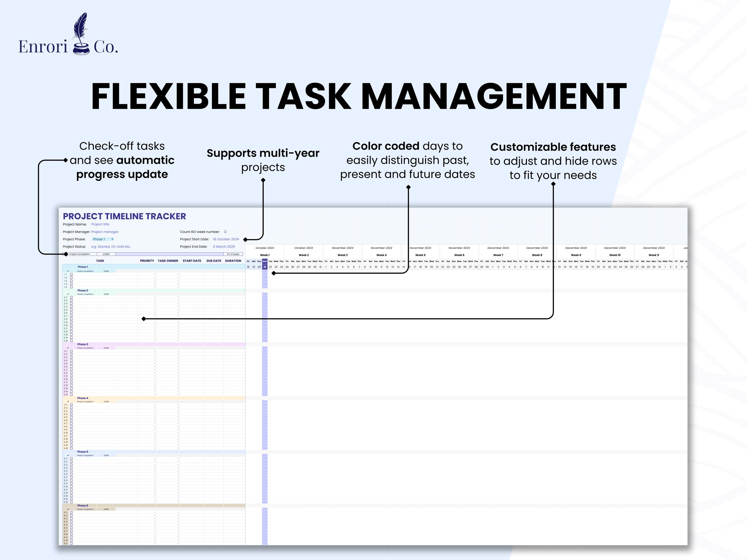The height and width of the screenshot is (560, 747).
Task: Select the Project Start Date value
Action: 226,239
